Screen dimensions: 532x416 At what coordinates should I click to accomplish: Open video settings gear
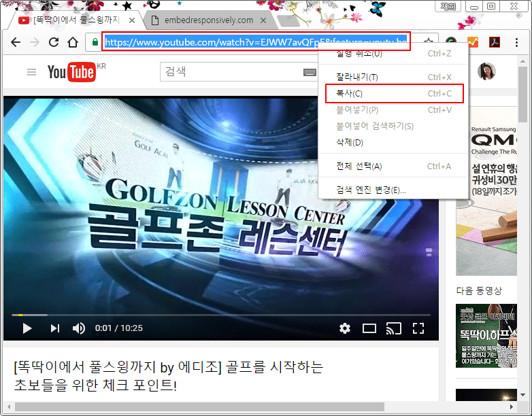click(x=345, y=328)
